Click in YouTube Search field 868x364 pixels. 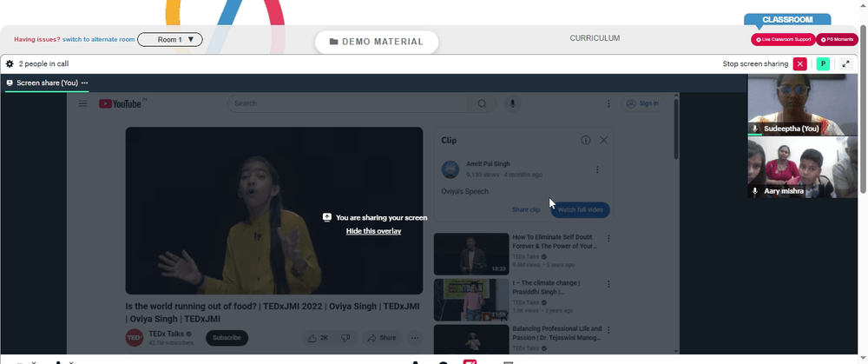[x=348, y=103]
